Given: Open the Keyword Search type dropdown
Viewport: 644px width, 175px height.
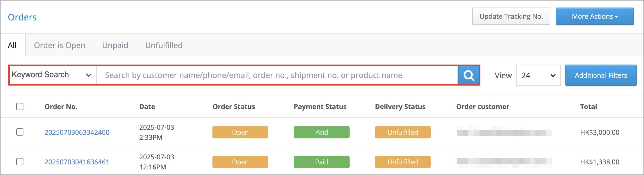Looking at the screenshot, I should [53, 75].
